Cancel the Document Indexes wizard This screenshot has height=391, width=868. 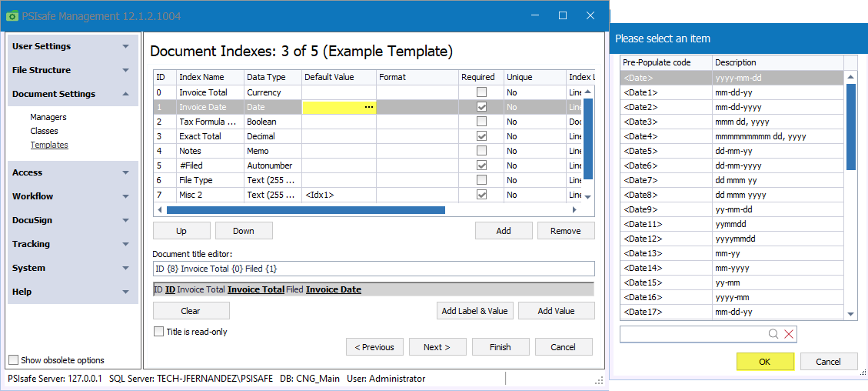tap(564, 347)
